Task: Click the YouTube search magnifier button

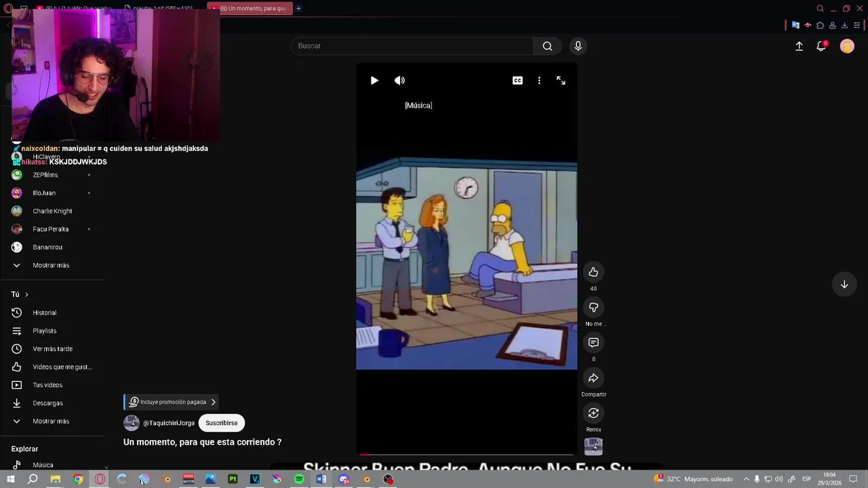Action: [x=547, y=46]
